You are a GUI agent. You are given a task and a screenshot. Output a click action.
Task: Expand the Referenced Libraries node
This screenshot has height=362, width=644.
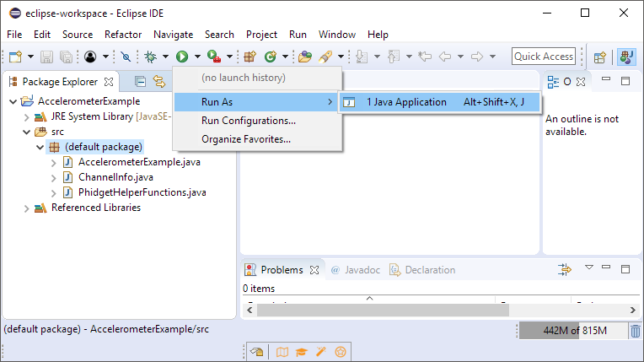tap(27, 208)
